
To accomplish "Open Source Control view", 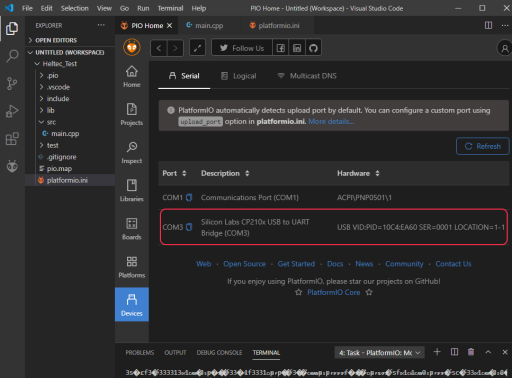I will click(12, 84).
